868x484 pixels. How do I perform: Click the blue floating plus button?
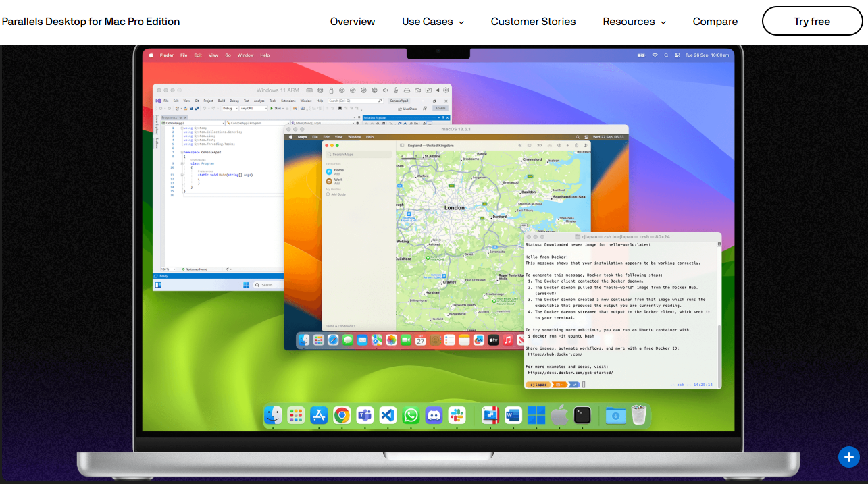pyautogui.click(x=849, y=457)
